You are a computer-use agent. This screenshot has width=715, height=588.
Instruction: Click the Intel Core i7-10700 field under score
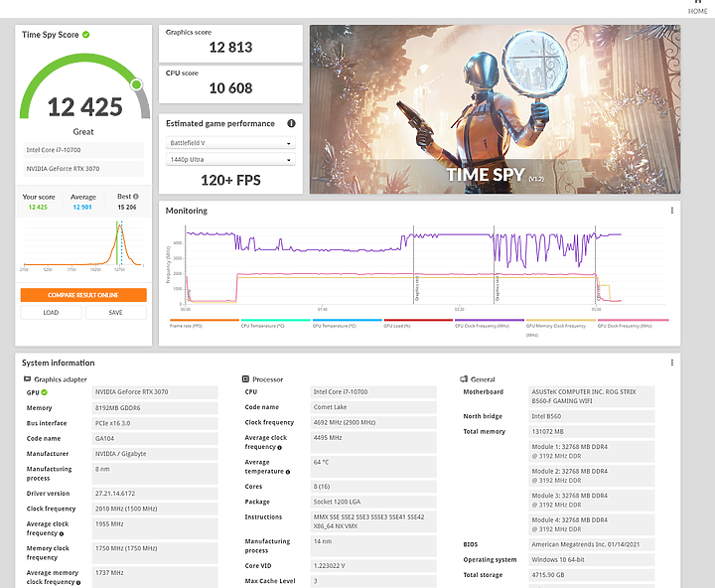coord(83,150)
